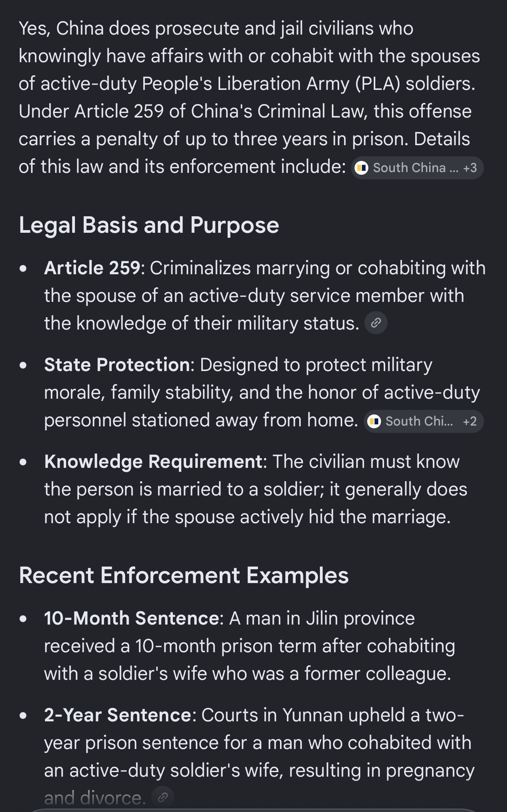Expand additional sources via the "+3" count
The width and height of the screenshot is (507, 812).
point(470,168)
